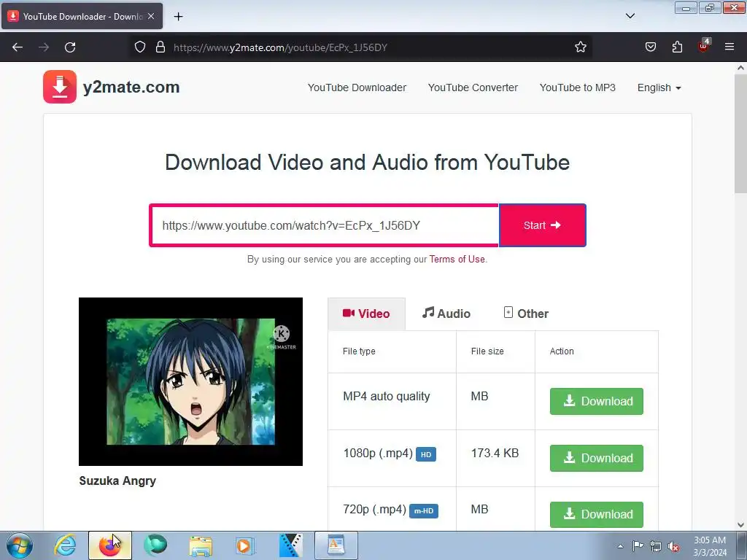Open the video editor clapper taskbar icon
This screenshot has width=747, height=560.
(x=290, y=545)
